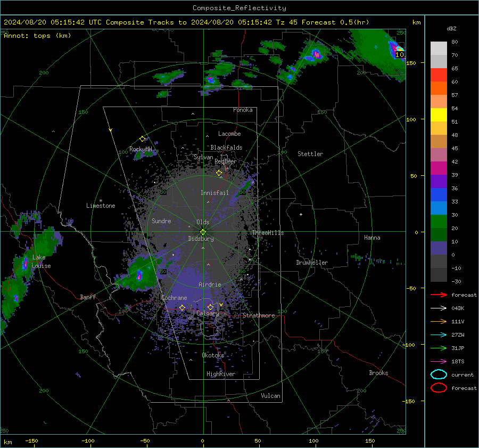Image resolution: width=479 pixels, height=448 pixels.
Task: Click the yellow diamond marker above Calgary
Action: pos(210,307)
